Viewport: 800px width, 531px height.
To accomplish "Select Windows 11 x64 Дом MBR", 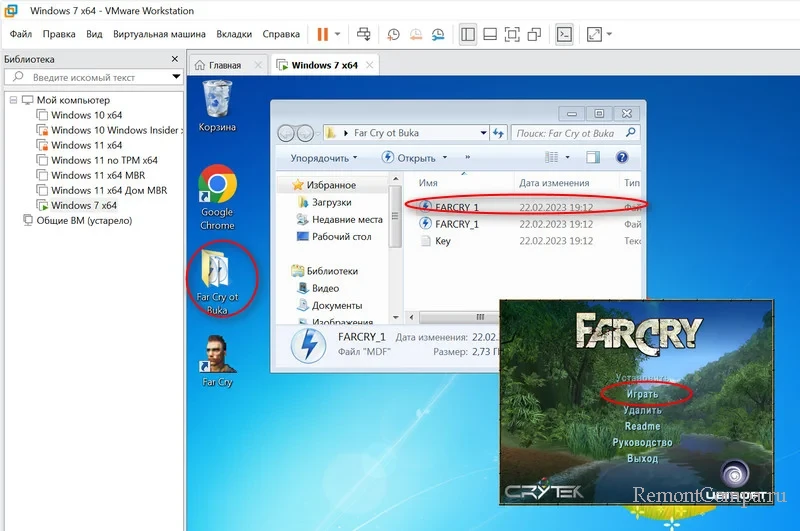I will click(x=102, y=190).
